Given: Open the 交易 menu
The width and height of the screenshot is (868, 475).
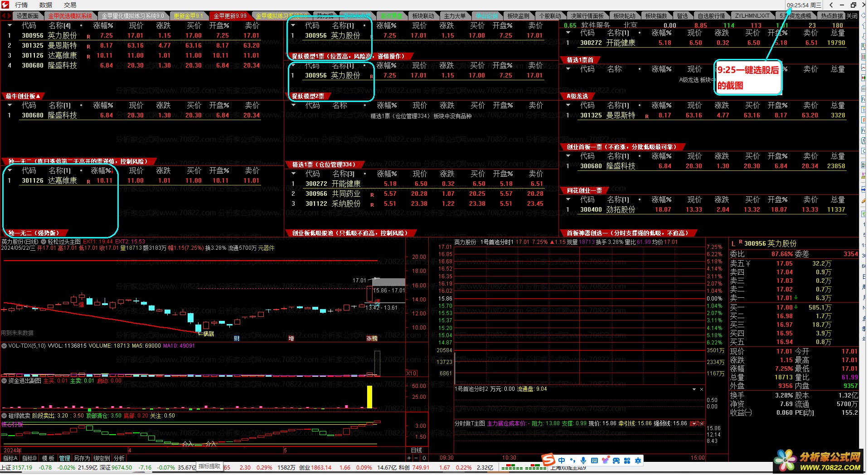Looking at the screenshot, I should pyautogui.click(x=70, y=5).
